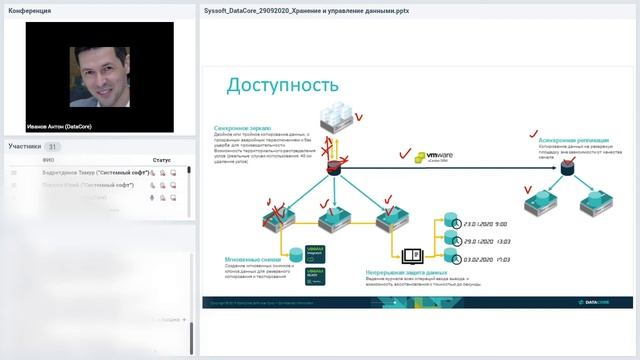Click the screen-share status icon in Юрий's participant row

coord(173,185)
